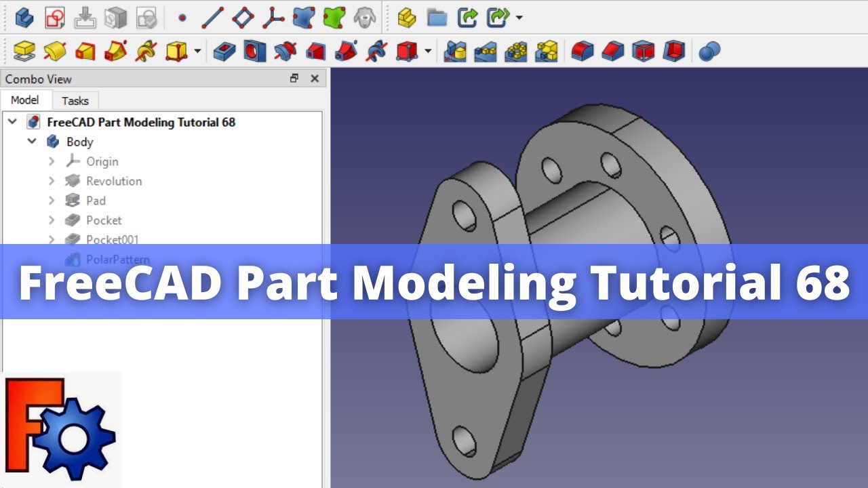Viewport: 868px width, 488px height.
Task: Click the green Sub-Shape Binder icon
Action: click(334, 17)
